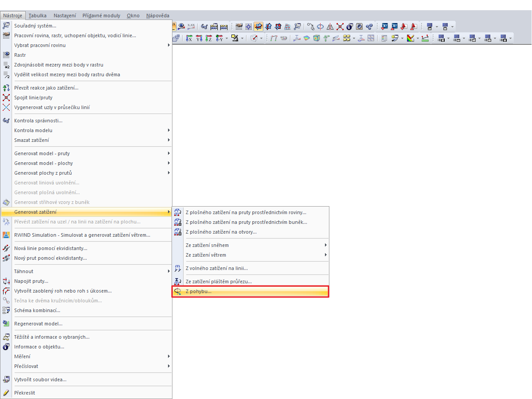Open dropdown arrow beside microscope icon
This screenshot has height=399, width=532.
point(242,39)
